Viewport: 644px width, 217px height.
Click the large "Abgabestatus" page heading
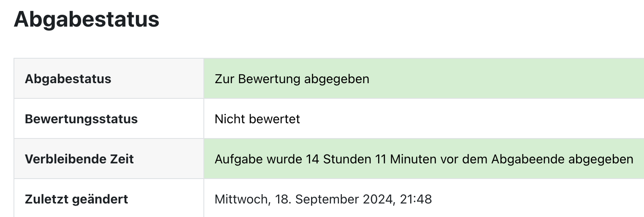(x=87, y=19)
